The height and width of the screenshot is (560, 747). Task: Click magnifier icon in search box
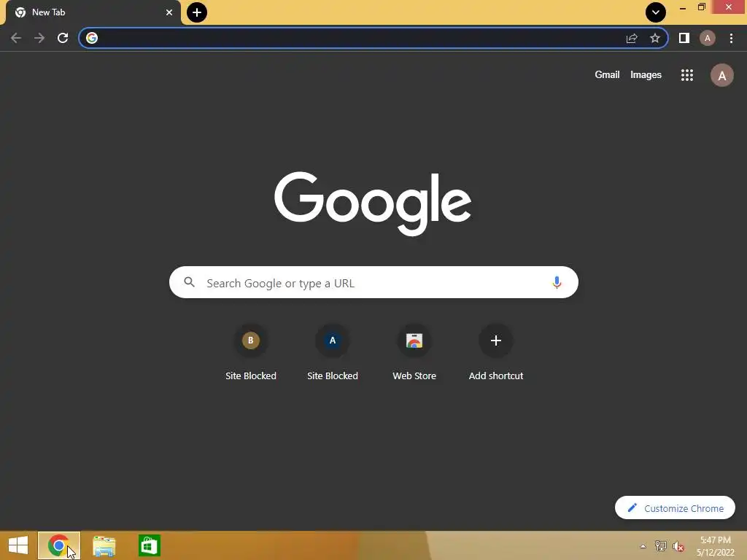[189, 282]
